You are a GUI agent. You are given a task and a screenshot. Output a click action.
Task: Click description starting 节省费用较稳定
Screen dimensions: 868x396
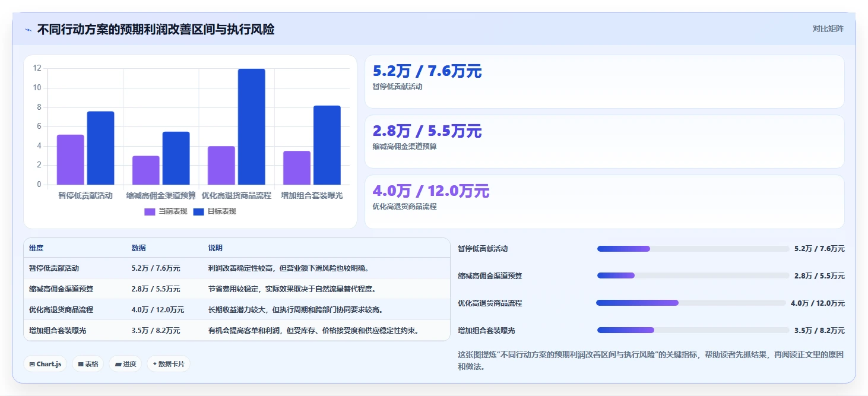293,289
